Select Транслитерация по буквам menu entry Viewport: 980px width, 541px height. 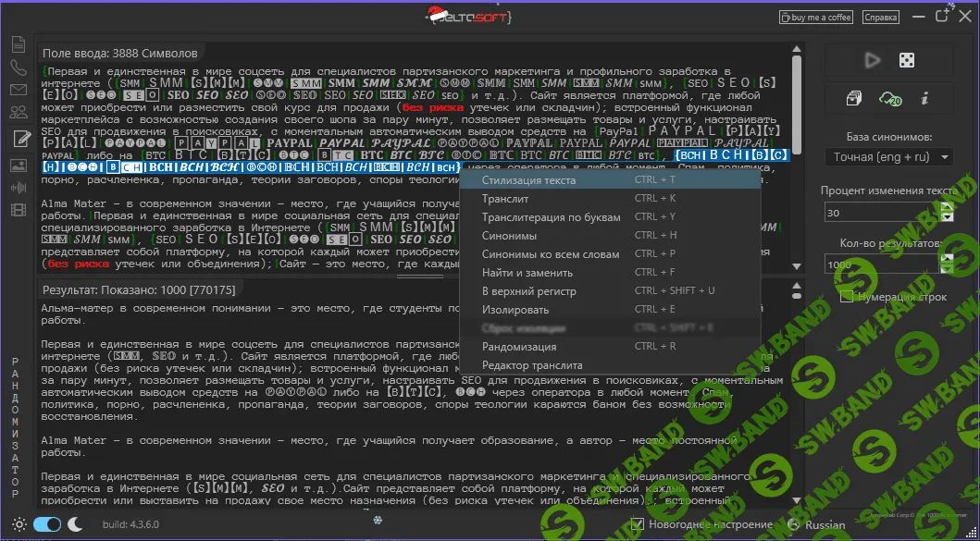click(x=610, y=217)
